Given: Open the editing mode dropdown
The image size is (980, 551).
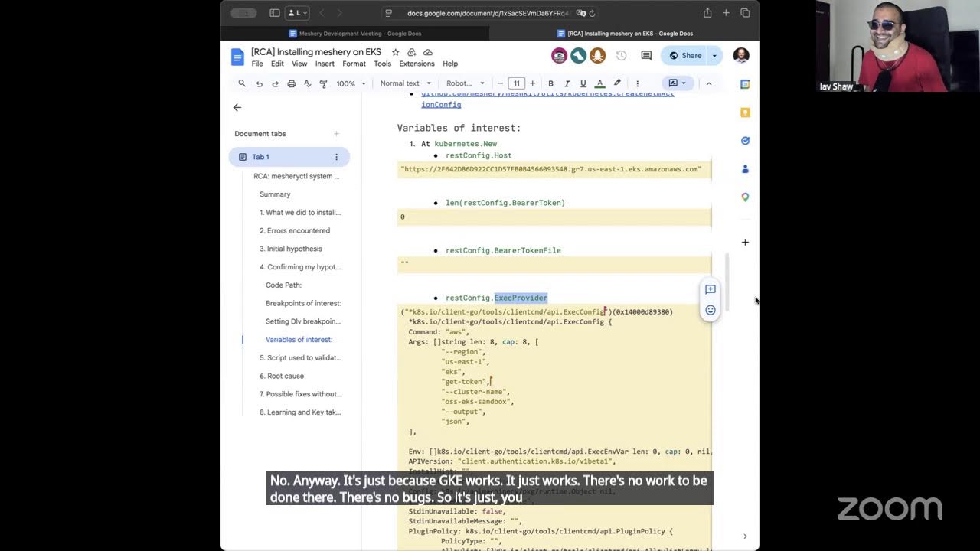Looking at the screenshot, I should click(678, 83).
